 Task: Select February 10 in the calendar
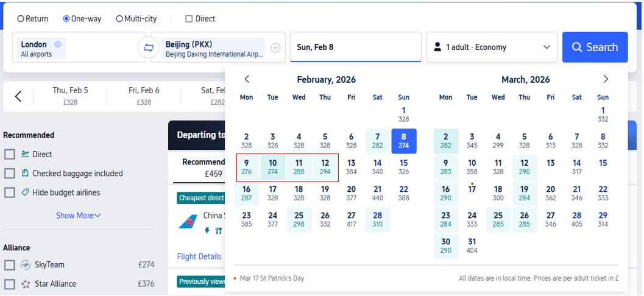point(272,167)
